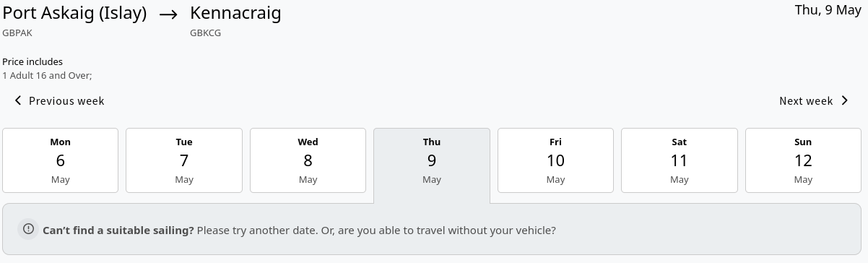Click Kennacraig destination heading
The height and width of the screenshot is (263, 868).
pos(235,14)
